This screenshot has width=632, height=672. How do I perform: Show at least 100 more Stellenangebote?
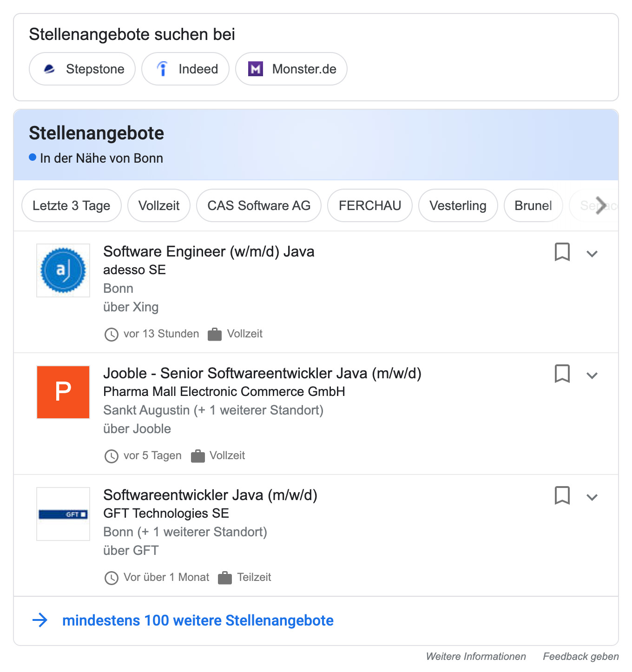(197, 620)
